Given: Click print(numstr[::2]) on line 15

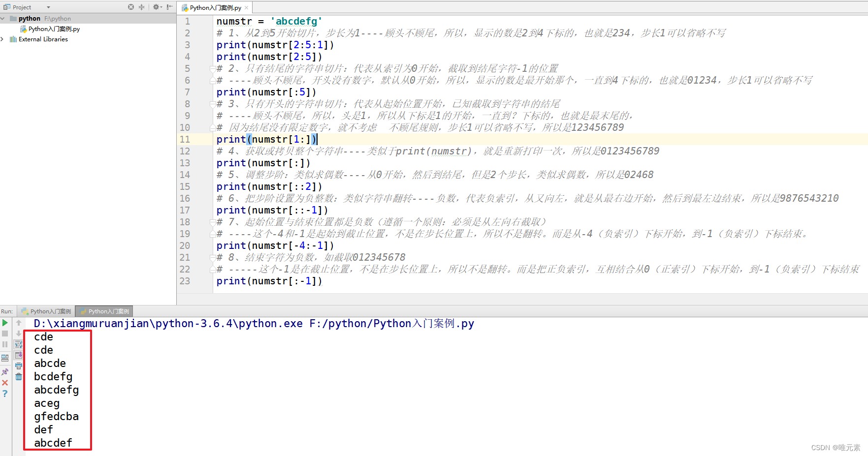Looking at the screenshot, I should [x=269, y=186].
